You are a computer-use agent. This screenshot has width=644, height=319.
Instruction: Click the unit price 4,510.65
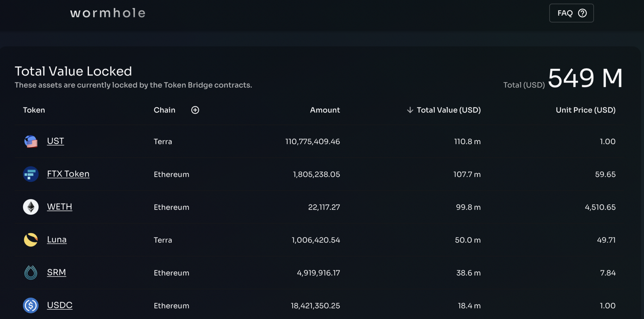600,207
